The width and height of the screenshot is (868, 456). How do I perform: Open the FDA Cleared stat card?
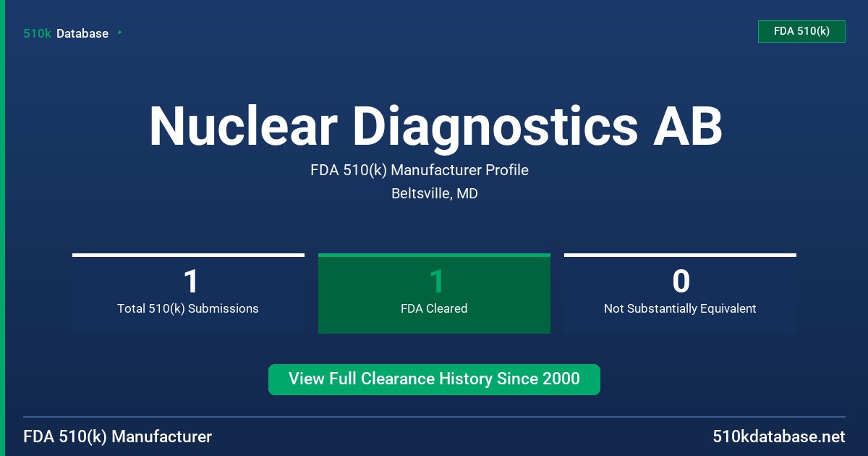click(x=434, y=293)
